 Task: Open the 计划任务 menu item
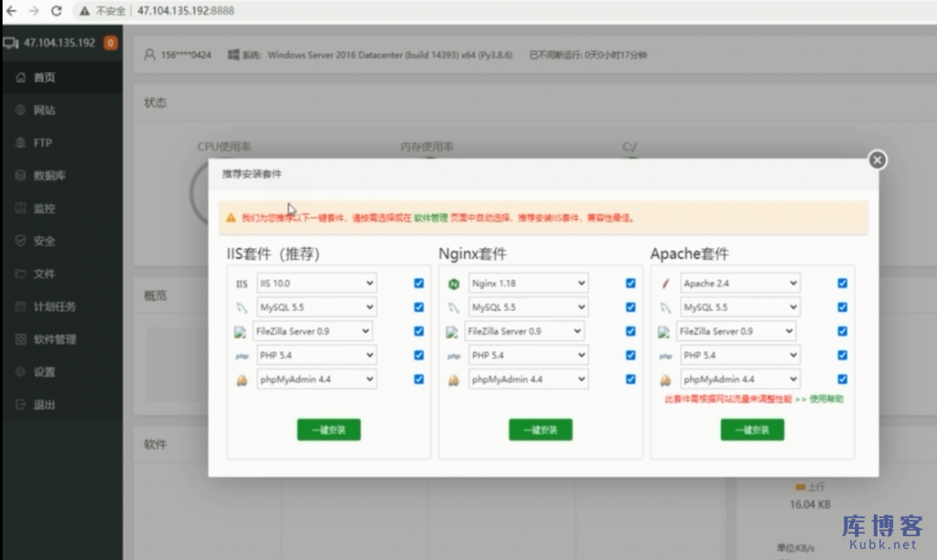pyautogui.click(x=63, y=307)
